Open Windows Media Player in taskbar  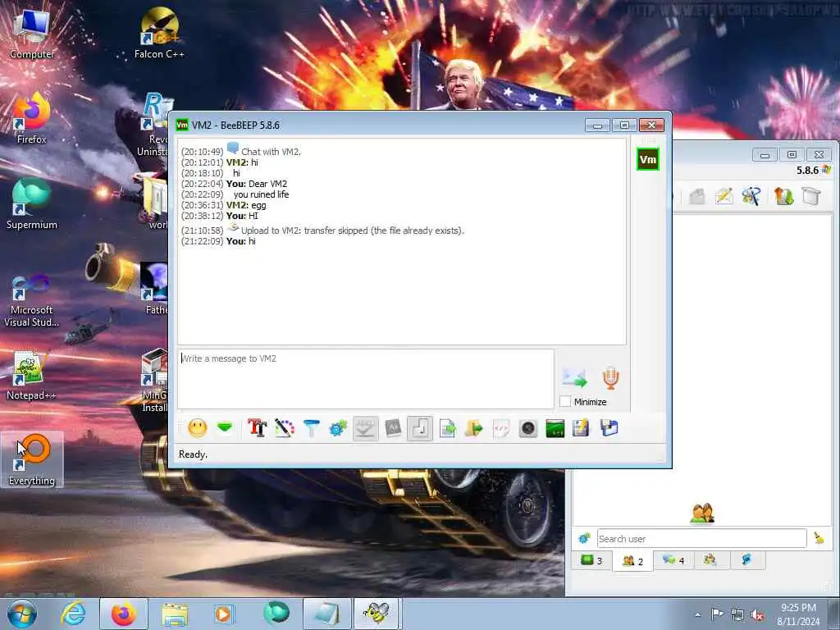click(x=225, y=614)
